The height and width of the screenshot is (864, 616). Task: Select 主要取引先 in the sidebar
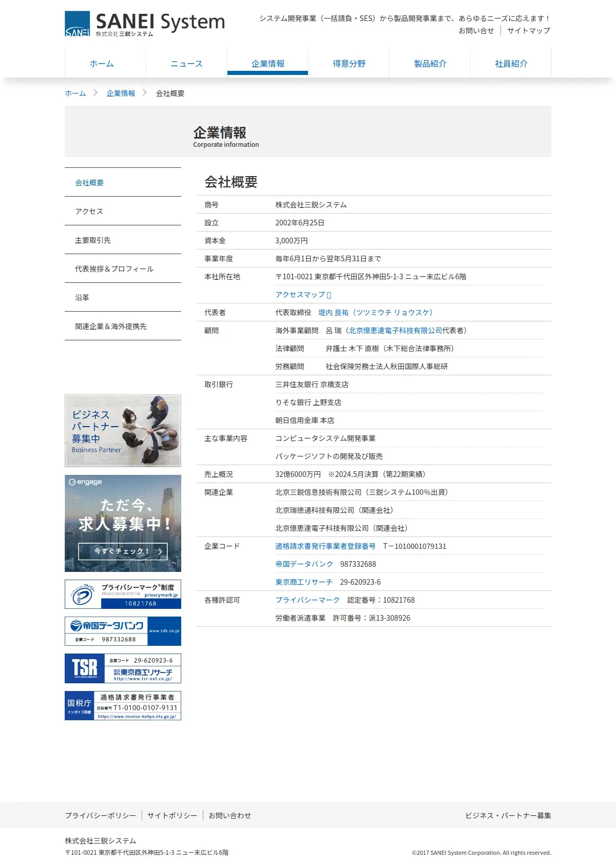coord(123,240)
